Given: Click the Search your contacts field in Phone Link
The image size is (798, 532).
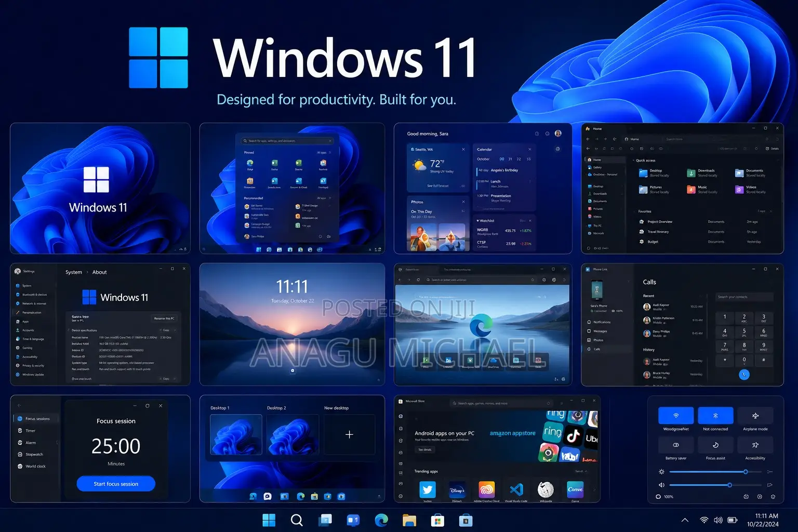Looking at the screenshot, I should pyautogui.click(x=744, y=297).
